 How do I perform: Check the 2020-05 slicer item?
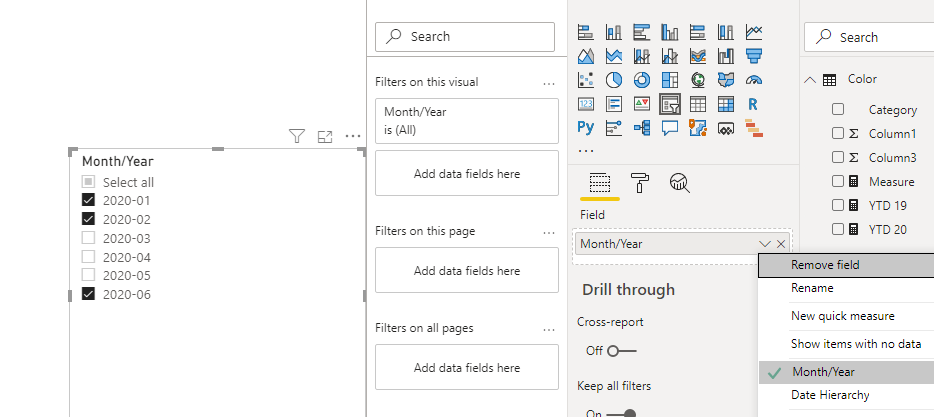point(88,275)
